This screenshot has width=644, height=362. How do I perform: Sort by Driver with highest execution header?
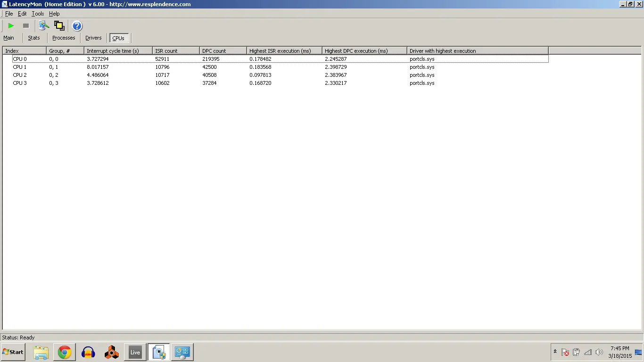(478, 51)
